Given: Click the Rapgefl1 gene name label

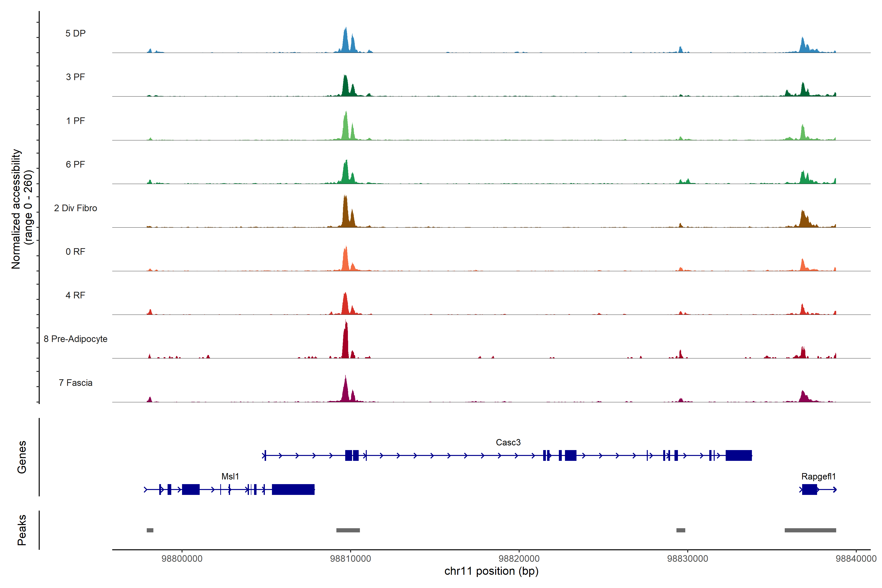Looking at the screenshot, I should [x=818, y=477].
